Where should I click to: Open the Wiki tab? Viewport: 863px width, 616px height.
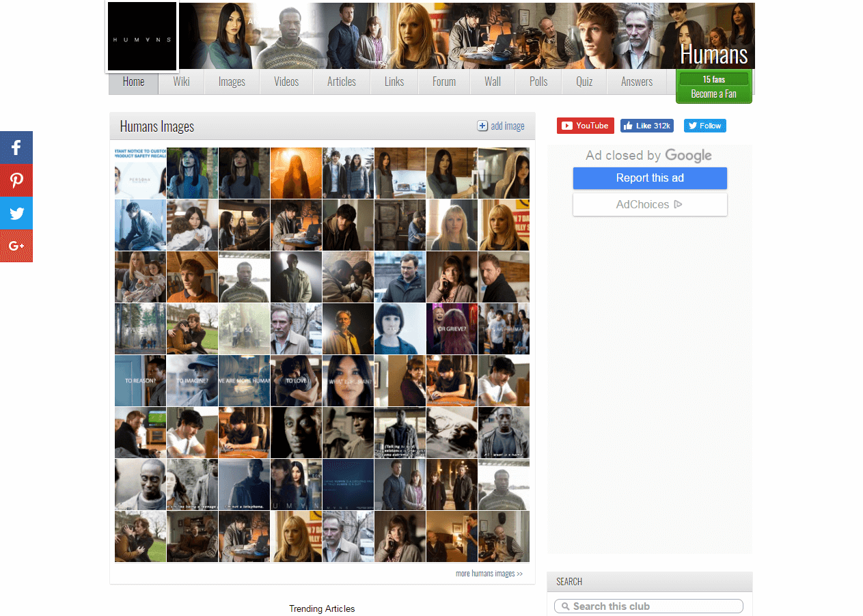click(x=181, y=82)
